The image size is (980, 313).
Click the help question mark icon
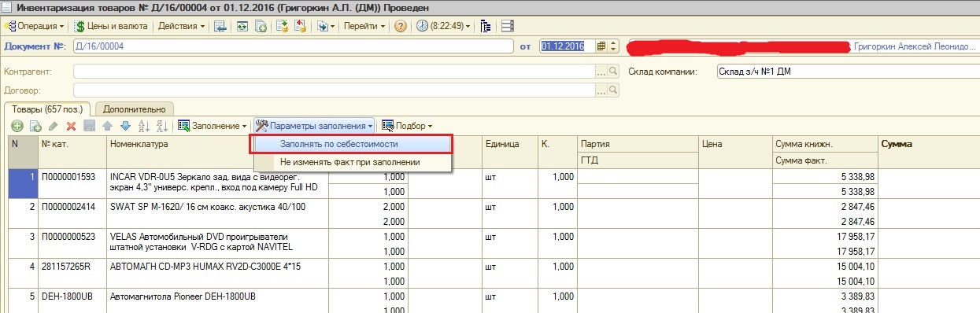[x=401, y=26]
